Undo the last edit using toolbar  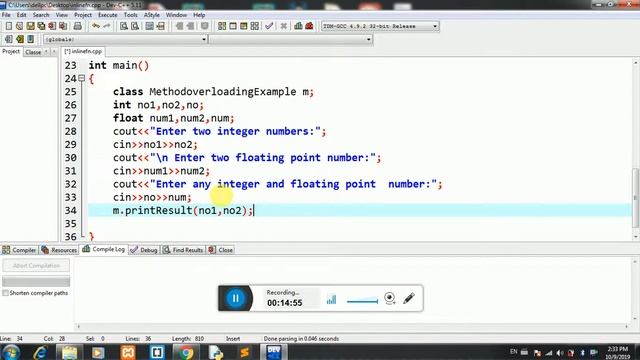[96, 26]
